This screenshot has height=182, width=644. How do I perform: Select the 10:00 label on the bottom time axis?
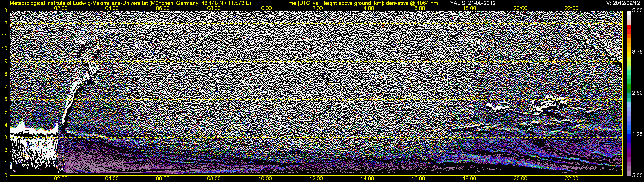265,179
